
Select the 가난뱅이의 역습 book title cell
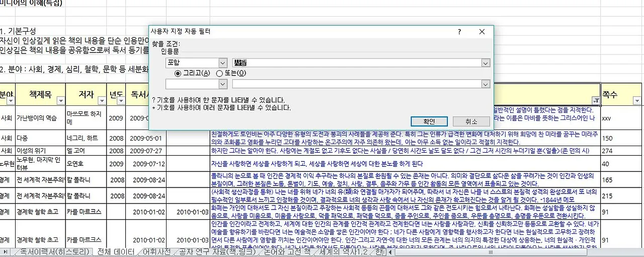(x=40, y=118)
